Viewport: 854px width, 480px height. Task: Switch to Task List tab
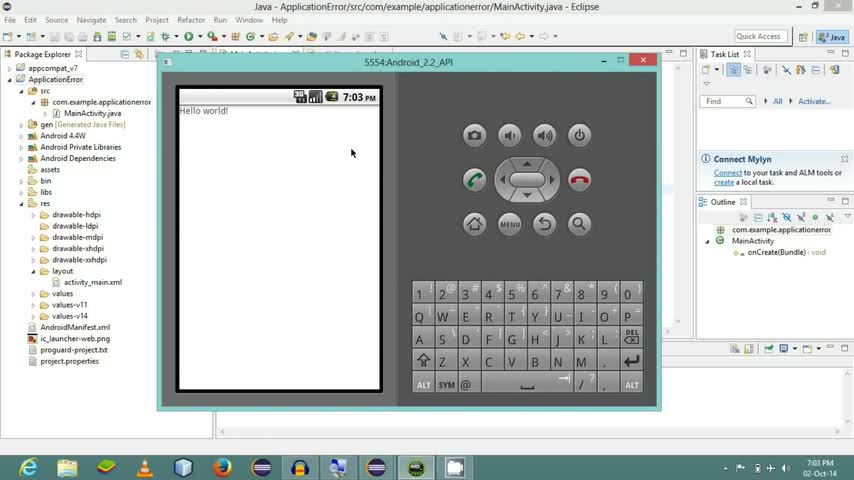click(x=725, y=54)
